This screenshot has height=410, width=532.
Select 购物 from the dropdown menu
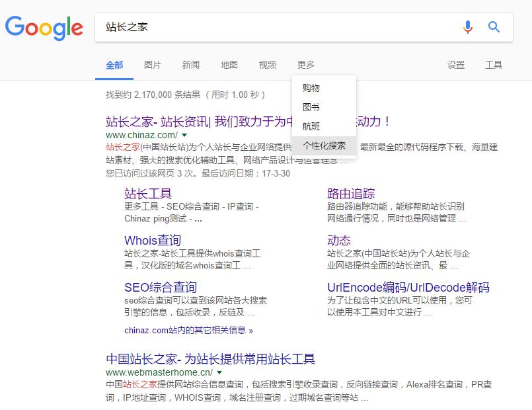[311, 88]
